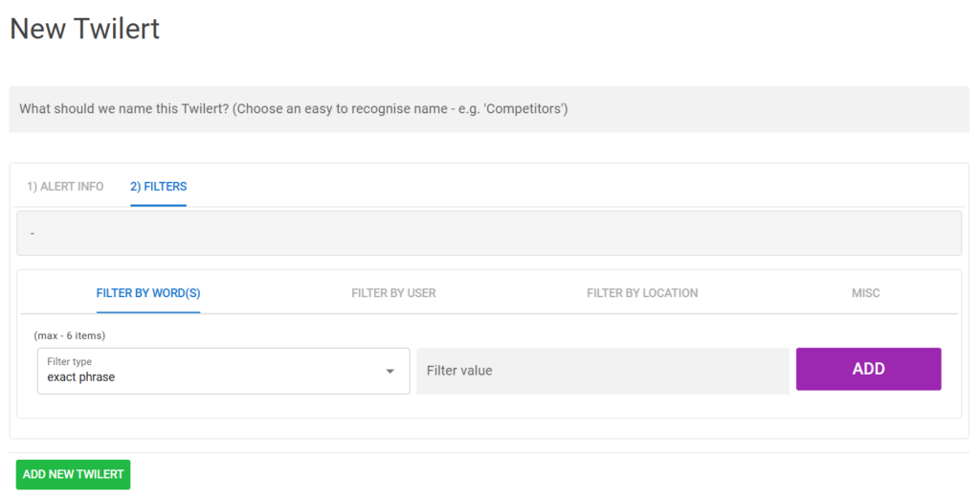The width and height of the screenshot is (980, 501).
Task: Click the 'New Twilert' page heading
Action: coord(85,29)
